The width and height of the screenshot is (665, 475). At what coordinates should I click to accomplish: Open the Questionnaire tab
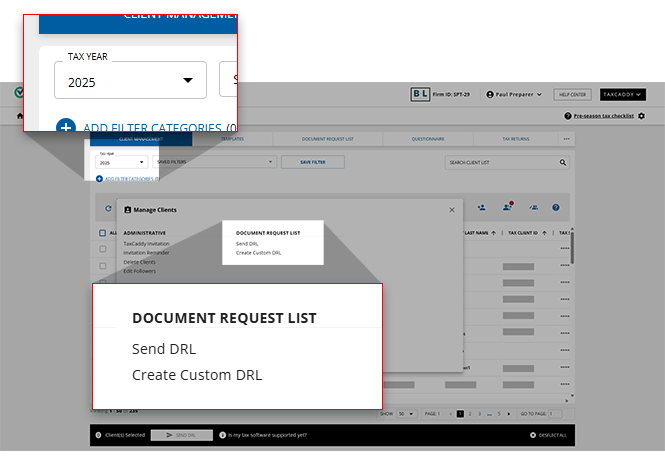tap(428, 139)
